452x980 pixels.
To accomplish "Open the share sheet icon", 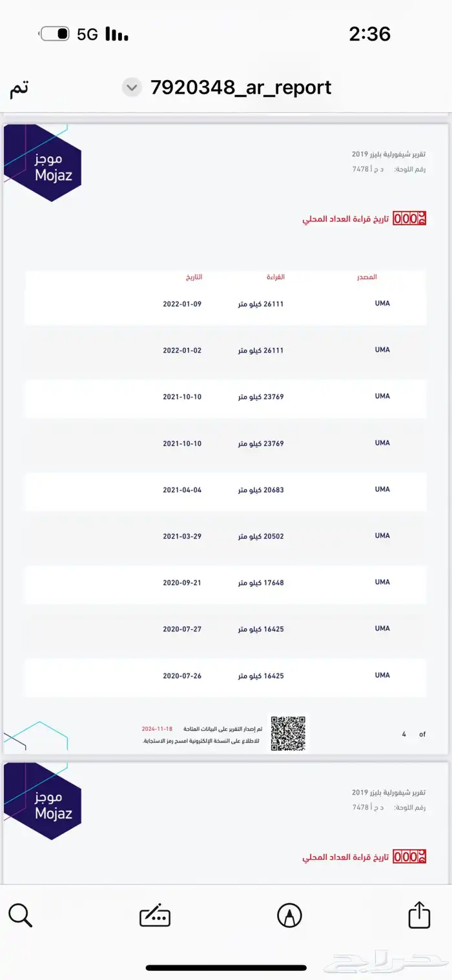I will click(x=419, y=914).
